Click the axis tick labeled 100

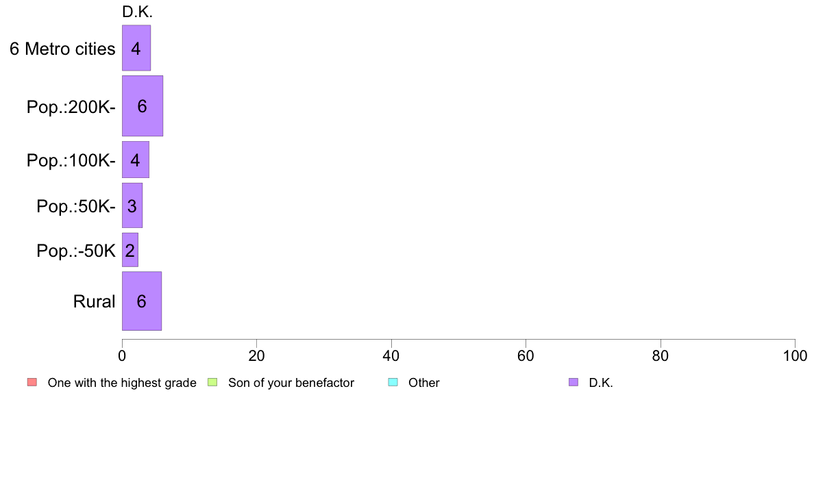pos(795,356)
